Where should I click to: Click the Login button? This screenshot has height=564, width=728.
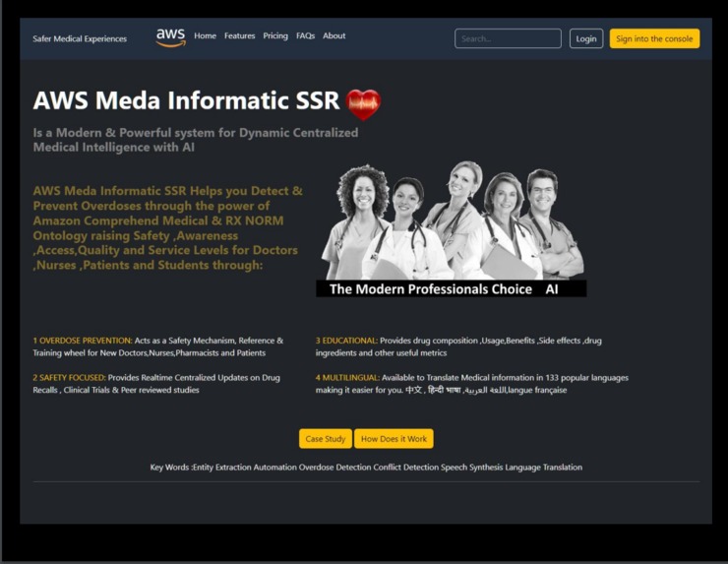point(586,38)
